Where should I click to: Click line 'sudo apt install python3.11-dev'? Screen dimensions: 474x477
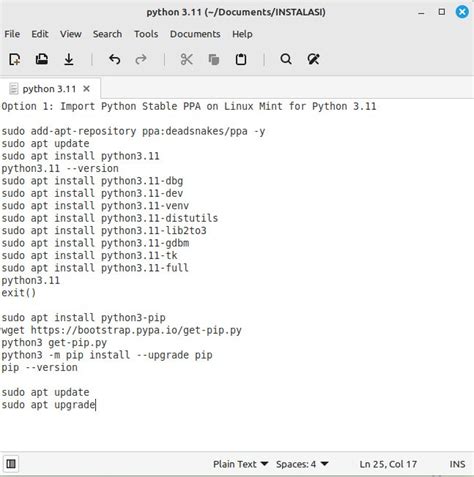pyautogui.click(x=92, y=193)
